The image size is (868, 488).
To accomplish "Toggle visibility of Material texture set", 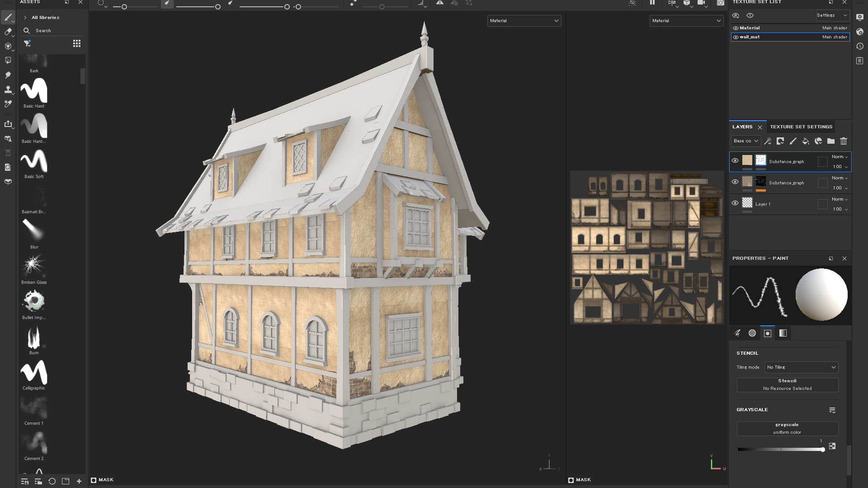I will pyautogui.click(x=736, y=28).
